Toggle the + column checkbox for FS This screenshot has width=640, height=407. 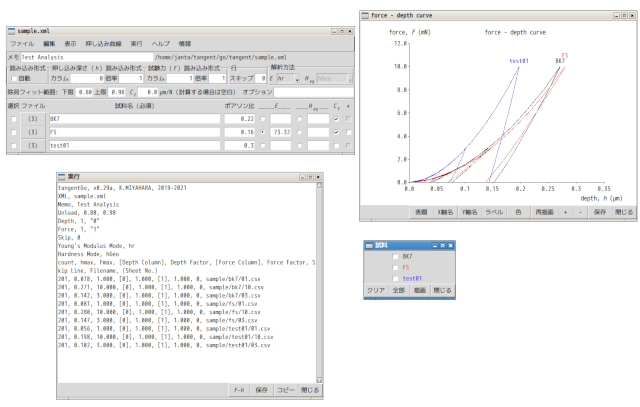(349, 132)
